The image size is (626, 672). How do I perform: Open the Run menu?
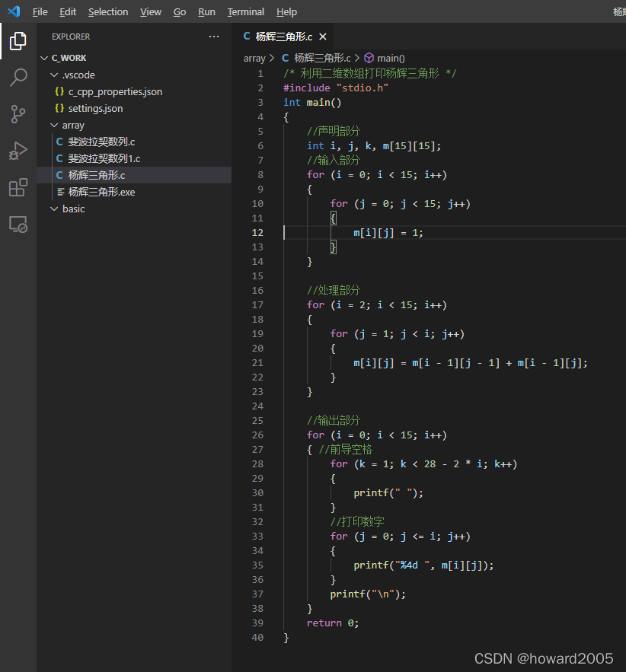point(206,11)
